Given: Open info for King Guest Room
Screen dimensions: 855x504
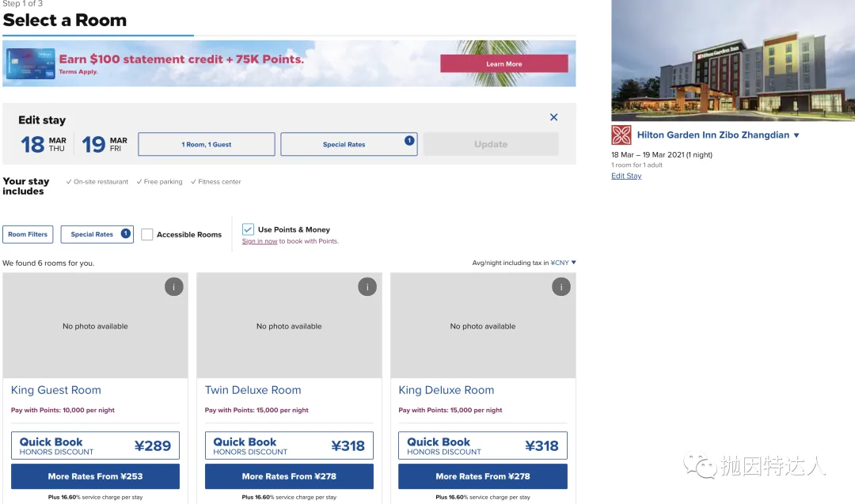Looking at the screenshot, I should point(174,286).
